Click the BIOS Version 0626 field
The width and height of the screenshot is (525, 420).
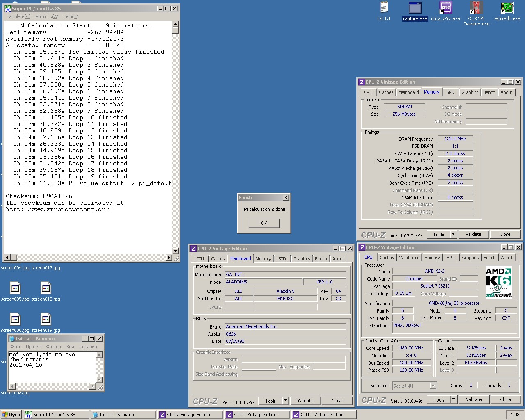(x=285, y=334)
